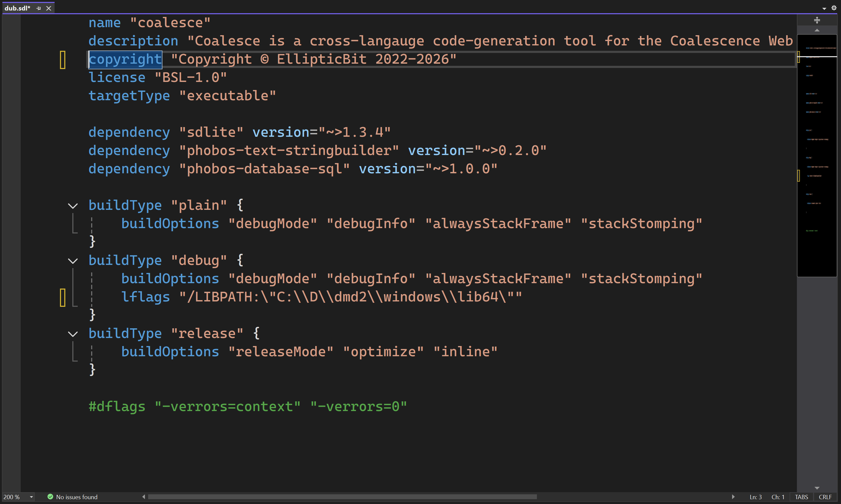Click the Ln: 3 line indicator

pyautogui.click(x=756, y=497)
